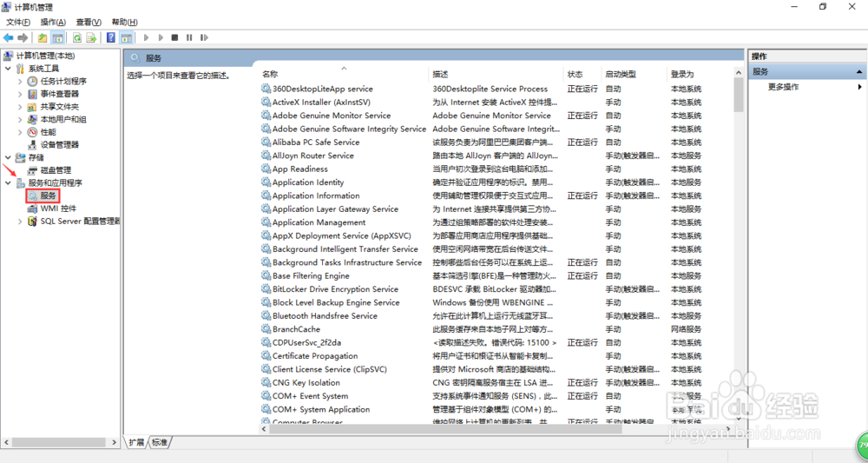Click the Stop Service square icon
Viewport: 868px width, 463px height.
[175, 37]
